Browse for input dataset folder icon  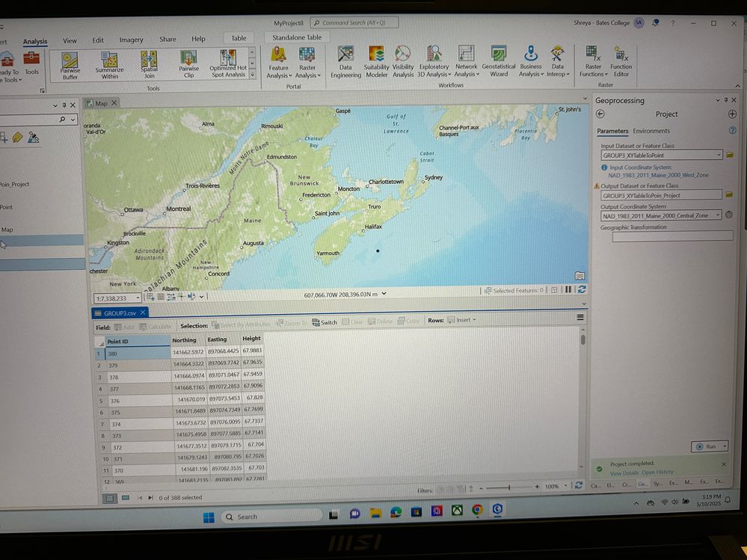point(730,155)
